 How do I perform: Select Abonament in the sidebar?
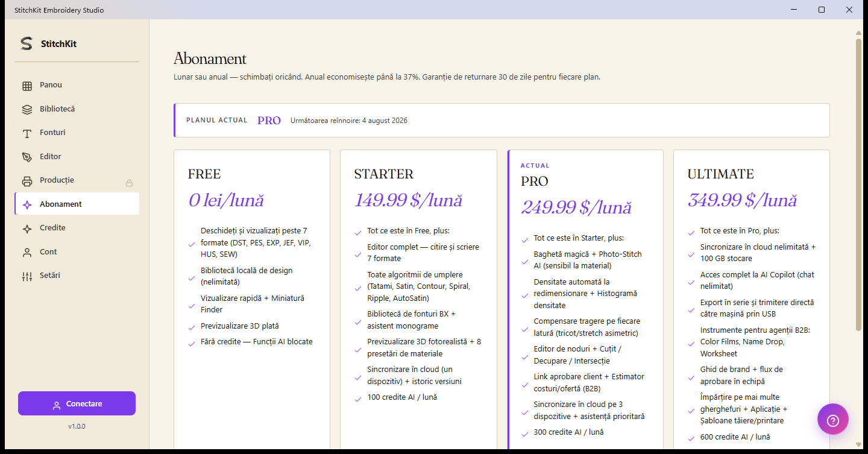tap(77, 204)
